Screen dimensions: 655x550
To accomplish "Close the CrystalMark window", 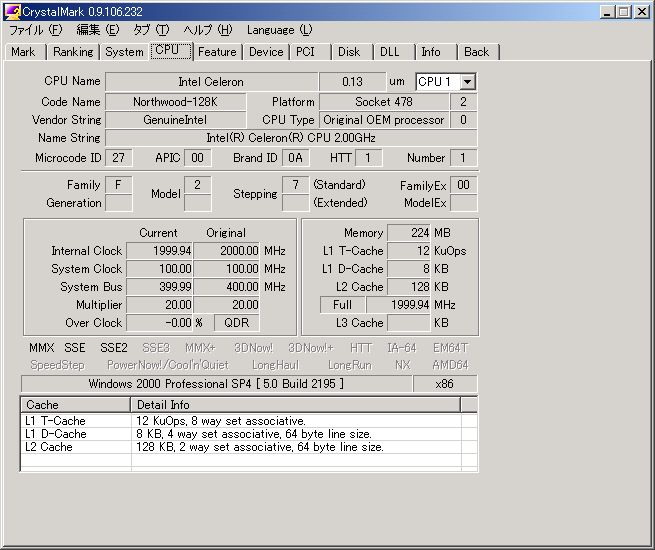I will coord(642,12).
